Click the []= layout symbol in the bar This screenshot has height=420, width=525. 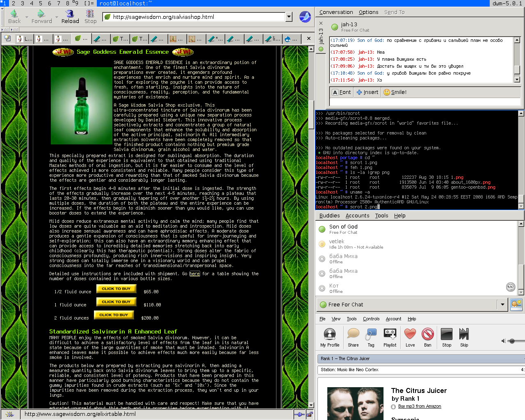(89, 3)
